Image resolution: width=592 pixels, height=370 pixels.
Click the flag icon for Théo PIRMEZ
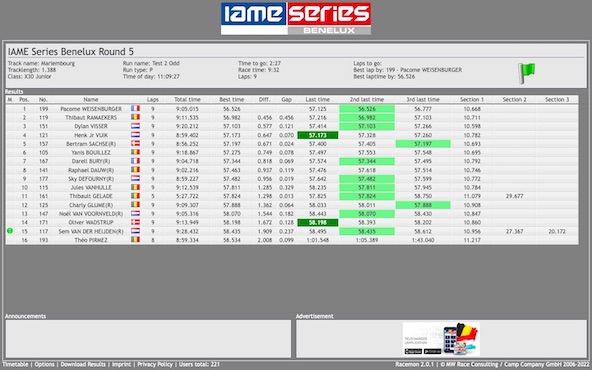coord(135,239)
